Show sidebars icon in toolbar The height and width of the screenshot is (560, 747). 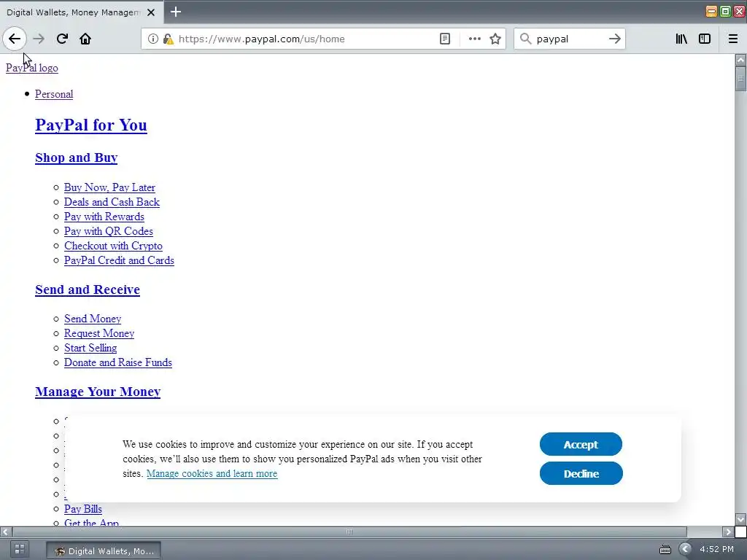pos(705,39)
